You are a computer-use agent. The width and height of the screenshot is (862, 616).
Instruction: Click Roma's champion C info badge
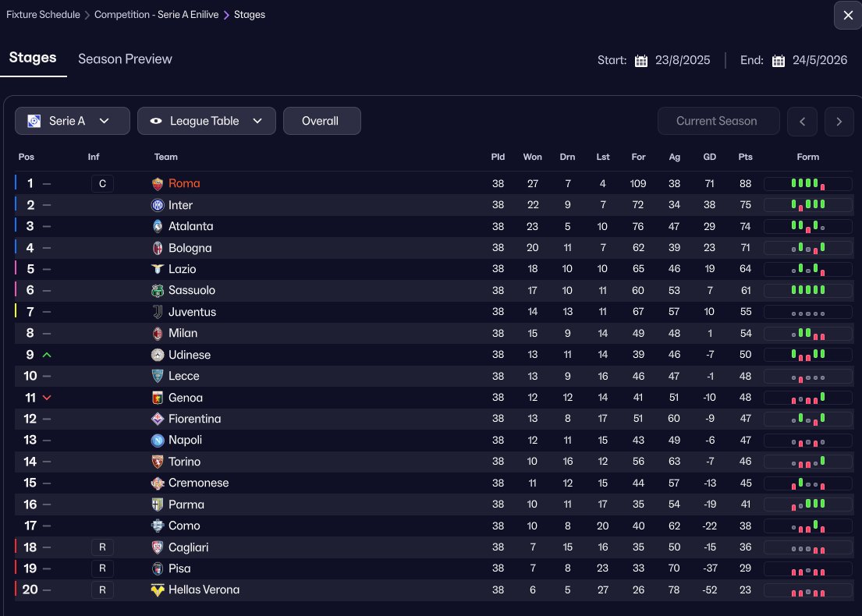point(102,184)
